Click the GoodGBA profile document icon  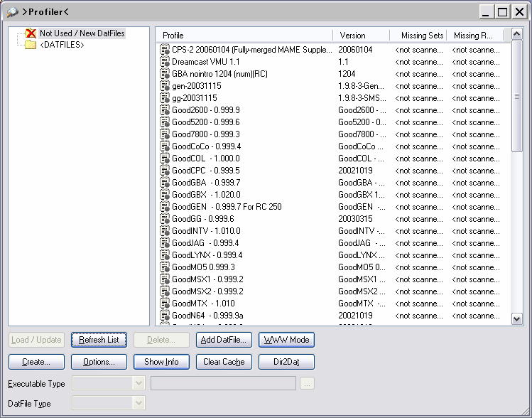(165, 183)
